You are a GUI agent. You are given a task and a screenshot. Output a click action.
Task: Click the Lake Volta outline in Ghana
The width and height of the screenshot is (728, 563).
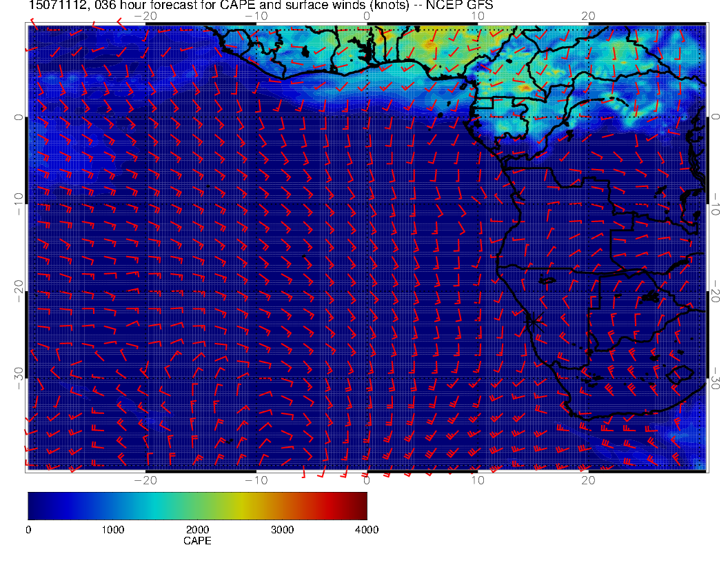(x=360, y=47)
